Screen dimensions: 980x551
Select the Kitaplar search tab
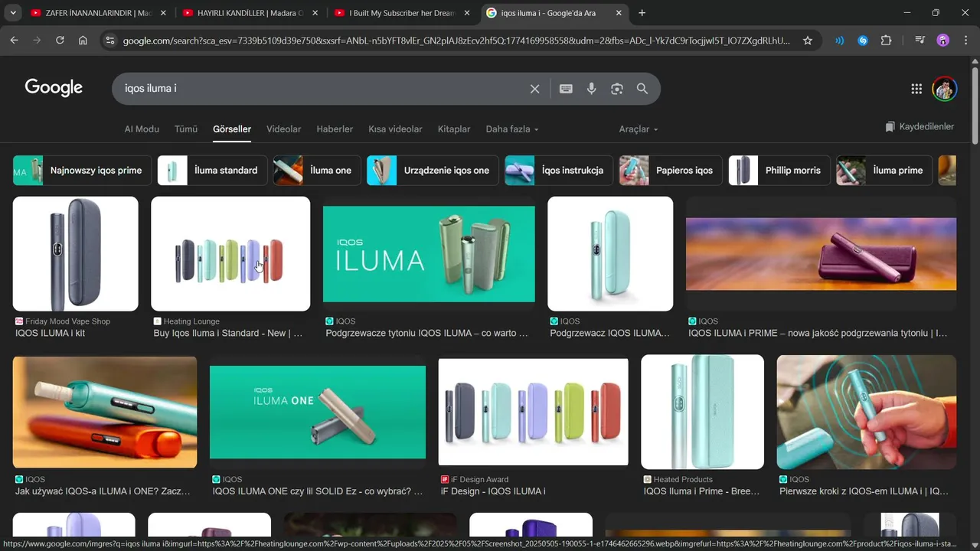coord(454,129)
